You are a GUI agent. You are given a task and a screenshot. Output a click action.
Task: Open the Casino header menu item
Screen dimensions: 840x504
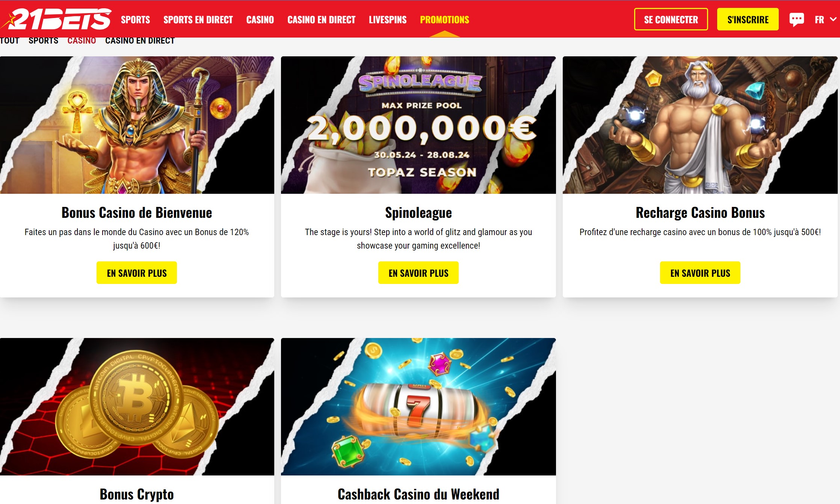pyautogui.click(x=260, y=20)
